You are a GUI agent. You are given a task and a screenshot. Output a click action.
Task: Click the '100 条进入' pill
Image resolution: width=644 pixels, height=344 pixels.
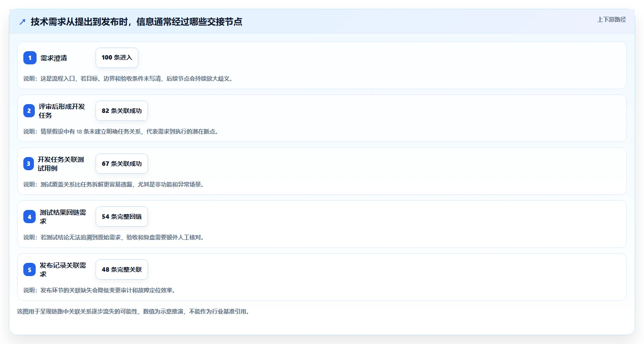tap(117, 58)
